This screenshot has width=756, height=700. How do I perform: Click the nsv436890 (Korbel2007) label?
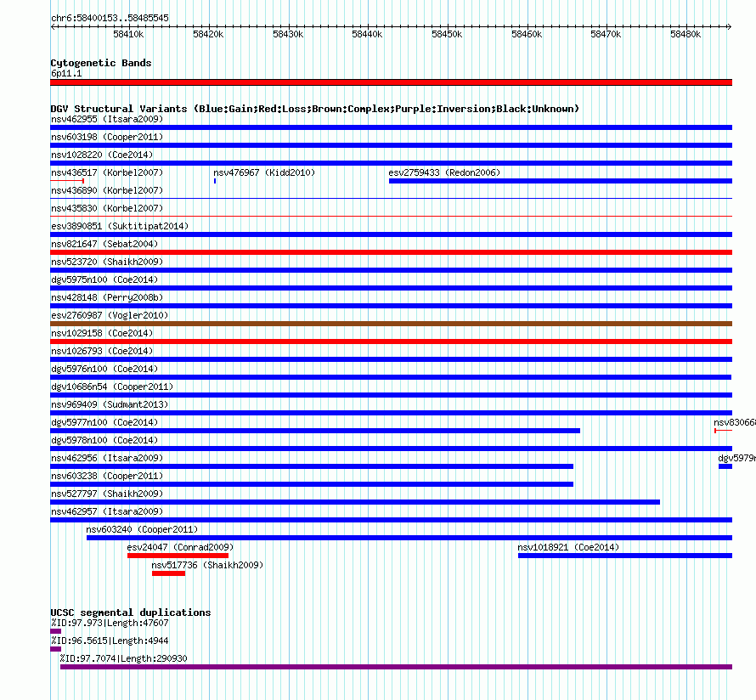click(107, 190)
